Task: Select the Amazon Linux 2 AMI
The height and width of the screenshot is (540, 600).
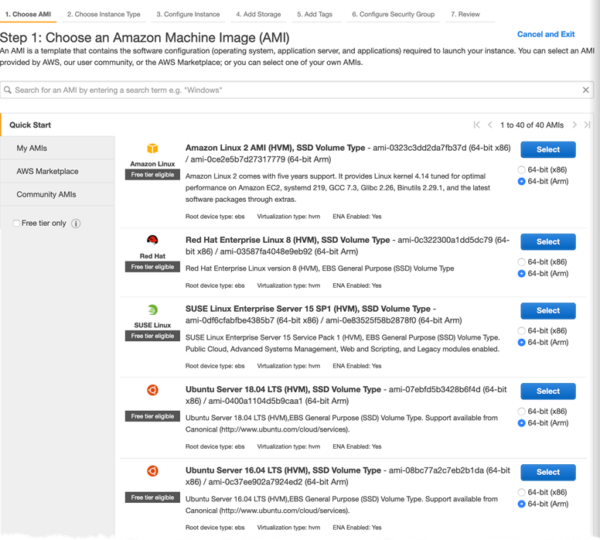Action: click(548, 150)
